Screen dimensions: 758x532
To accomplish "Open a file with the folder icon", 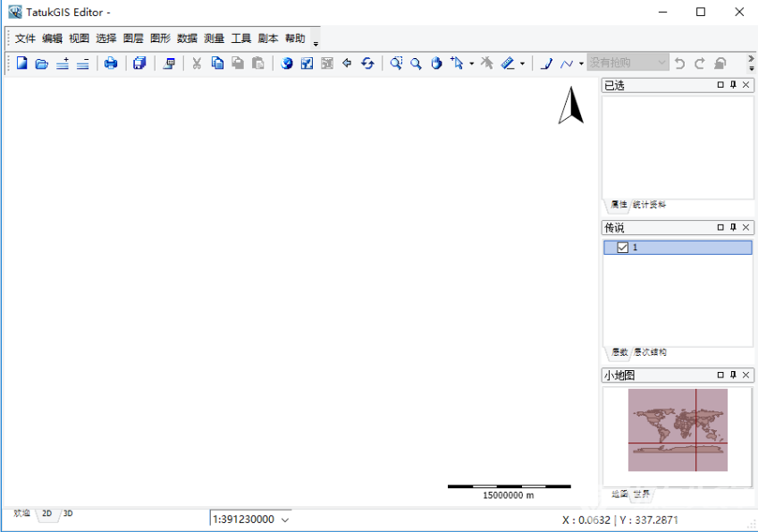I will [x=42, y=63].
